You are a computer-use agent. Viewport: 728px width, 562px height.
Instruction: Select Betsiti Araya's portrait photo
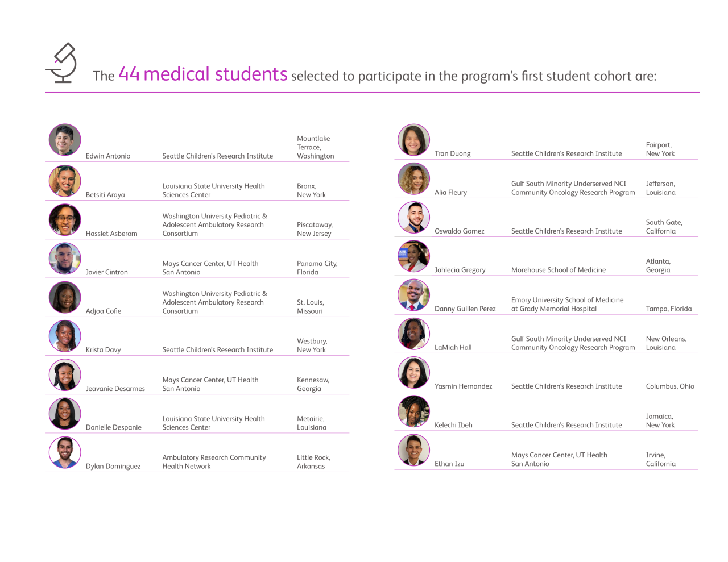coord(65,181)
